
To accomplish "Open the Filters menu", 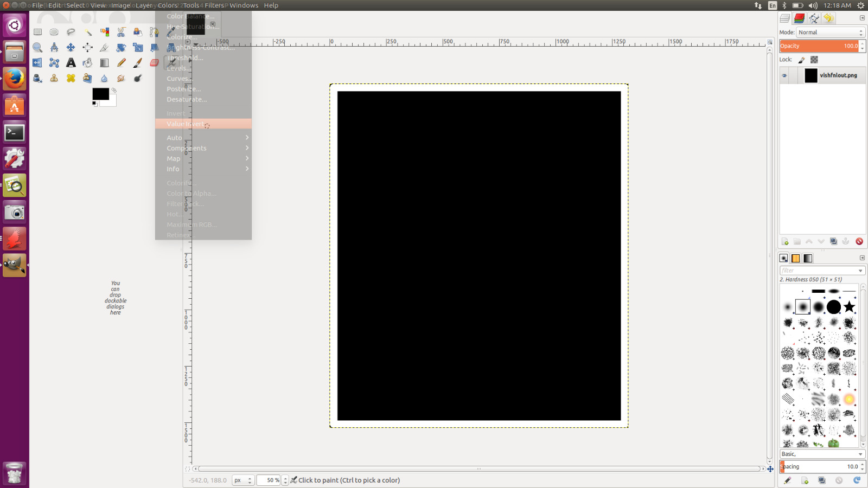I will (x=215, y=5).
